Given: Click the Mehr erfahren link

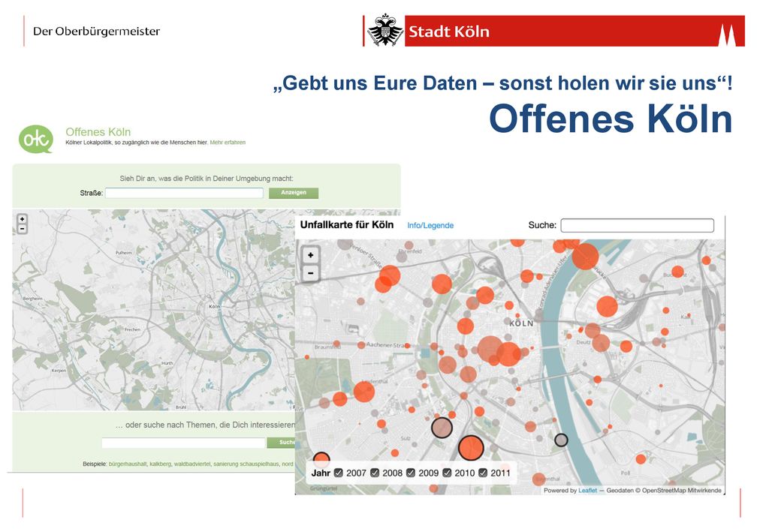Looking at the screenshot, I should (x=228, y=143).
